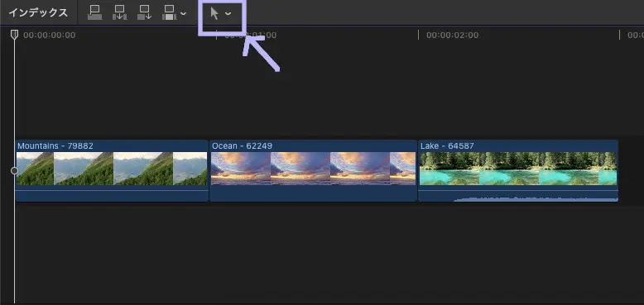Select the Mountains - 79882 clip title
Screen dimensions: 644x305
coord(55,146)
